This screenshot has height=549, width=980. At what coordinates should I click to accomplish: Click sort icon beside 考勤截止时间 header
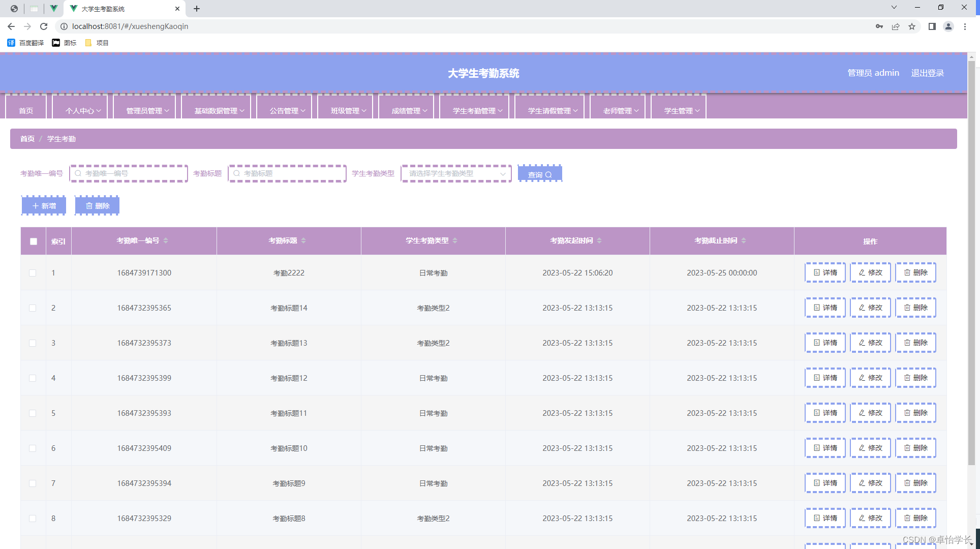(x=744, y=240)
